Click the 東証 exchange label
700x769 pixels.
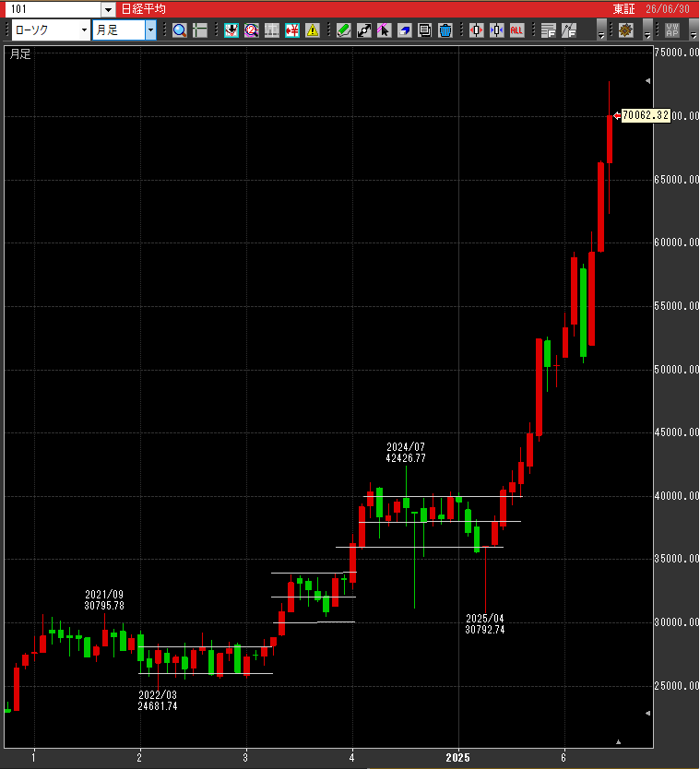(x=623, y=9)
